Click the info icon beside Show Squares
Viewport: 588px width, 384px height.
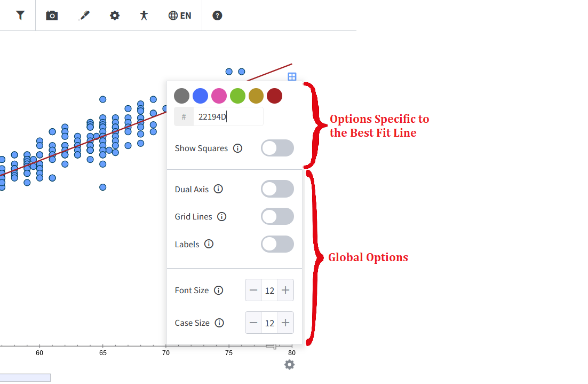[x=238, y=148]
